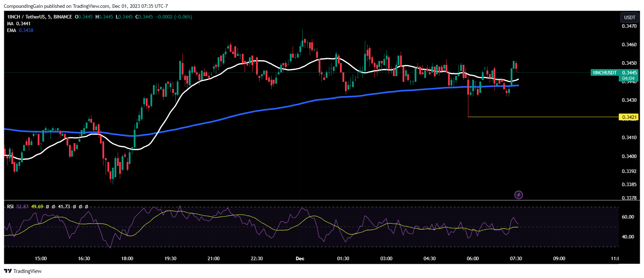Open the USDT currency selector
This screenshot has height=278, width=644.
629,17
